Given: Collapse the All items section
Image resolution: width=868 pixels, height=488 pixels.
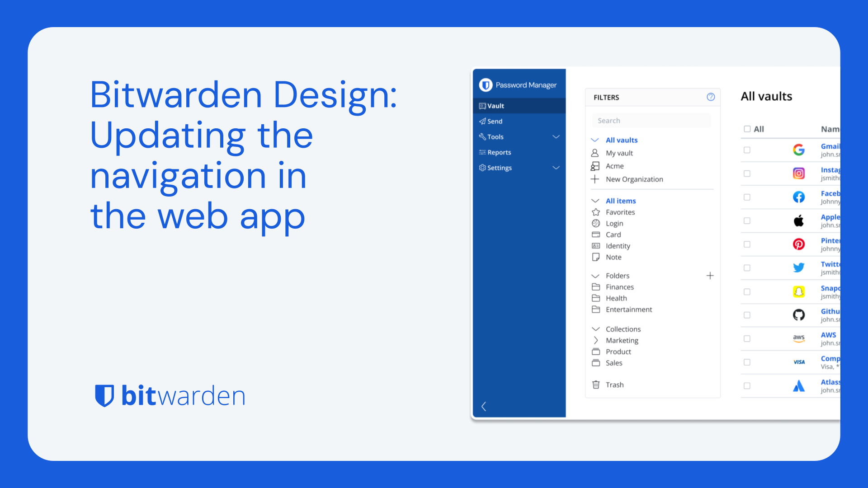Looking at the screenshot, I should [596, 200].
